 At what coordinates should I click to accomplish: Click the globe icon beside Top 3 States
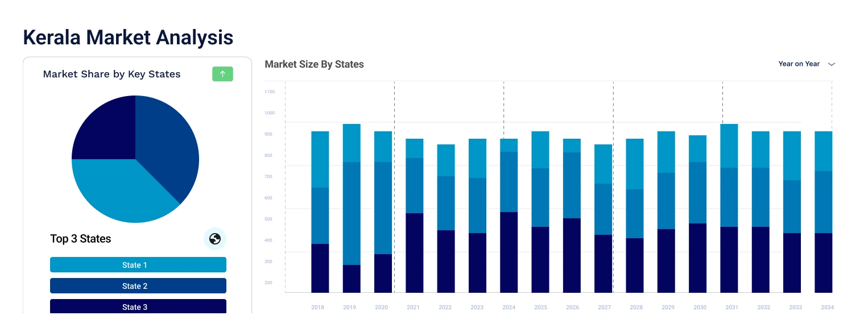tap(215, 239)
